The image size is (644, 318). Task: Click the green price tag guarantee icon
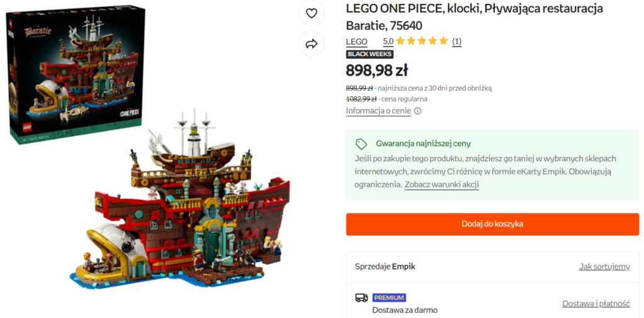click(x=361, y=144)
